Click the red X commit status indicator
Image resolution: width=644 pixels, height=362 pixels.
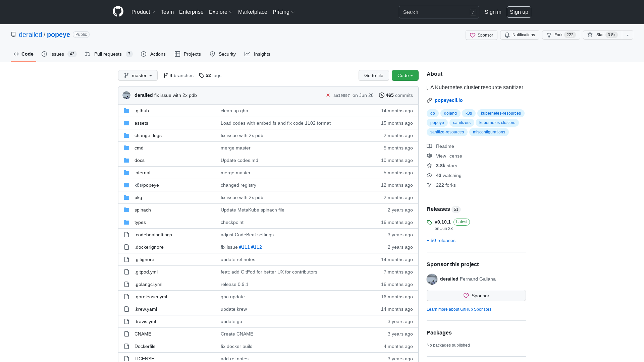328,95
